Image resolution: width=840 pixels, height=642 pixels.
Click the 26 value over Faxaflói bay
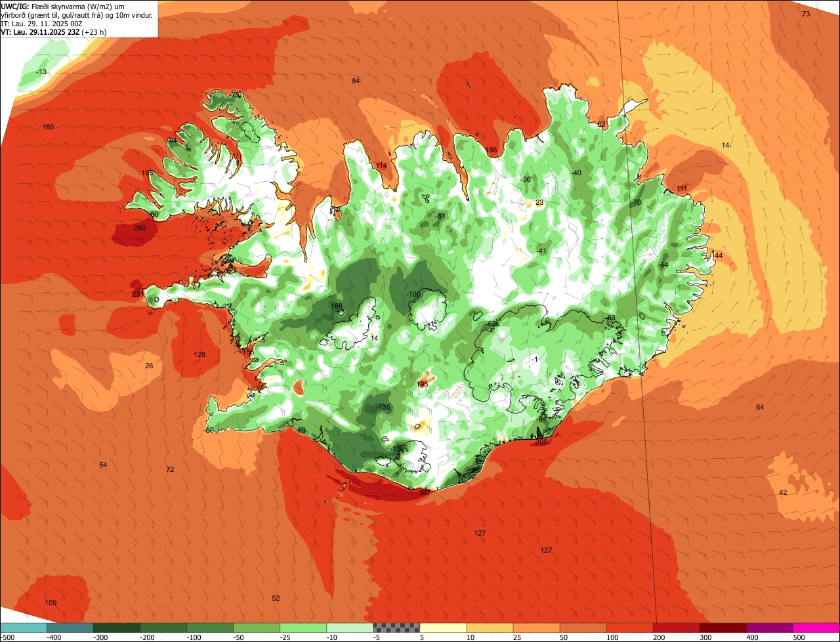149,366
